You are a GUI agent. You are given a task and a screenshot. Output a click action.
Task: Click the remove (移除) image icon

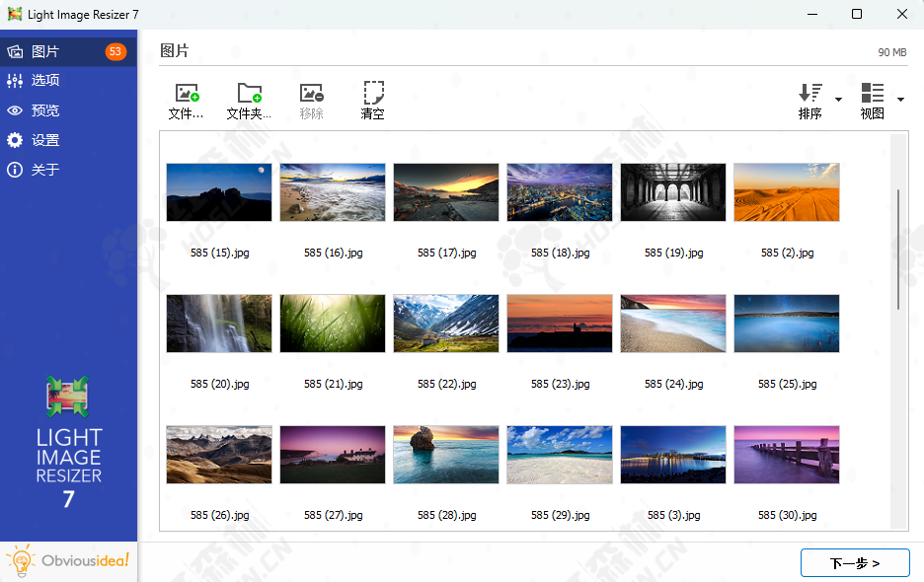point(311,93)
